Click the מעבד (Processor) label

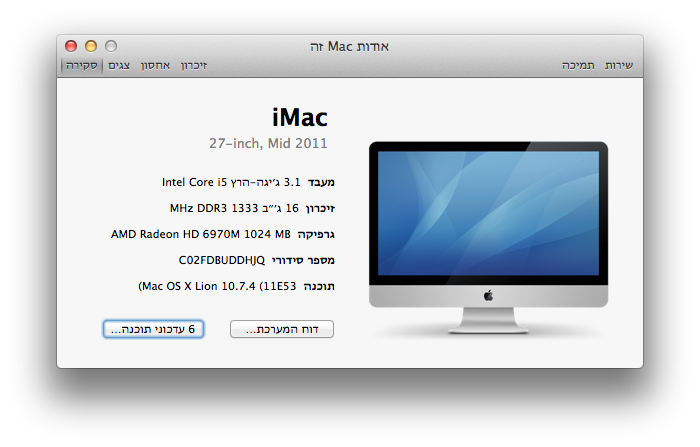click(321, 182)
